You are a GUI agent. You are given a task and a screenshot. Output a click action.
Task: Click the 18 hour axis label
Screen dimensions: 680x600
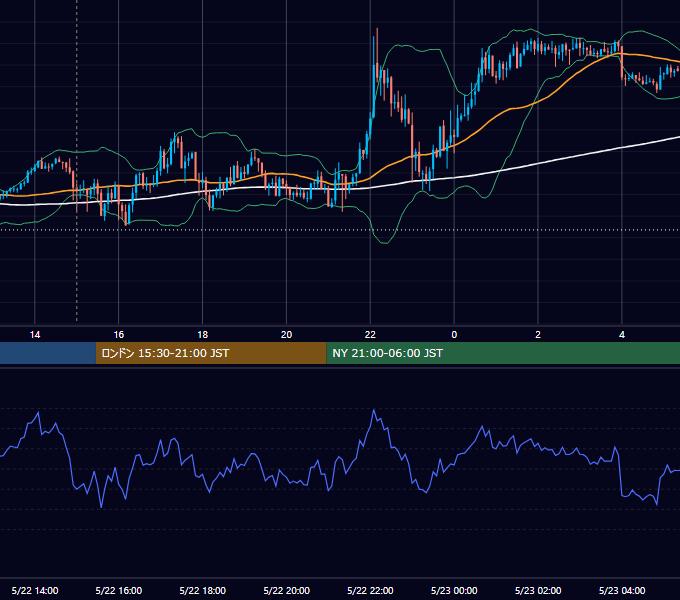203,335
